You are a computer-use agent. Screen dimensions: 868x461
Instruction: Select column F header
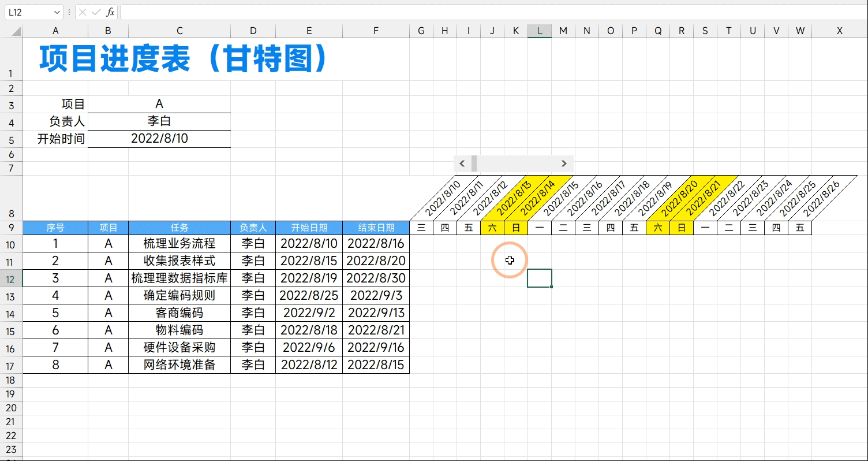(x=376, y=31)
